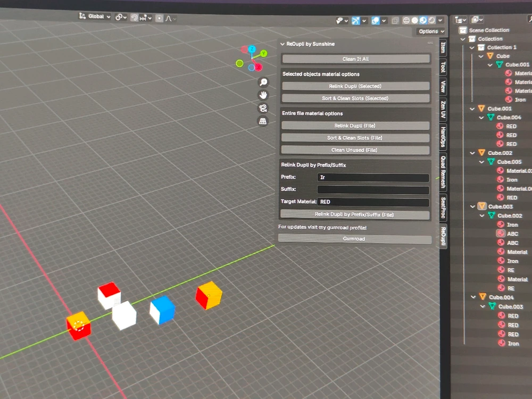Toggle viewport overlays button
532x399 pixels.
point(376,21)
